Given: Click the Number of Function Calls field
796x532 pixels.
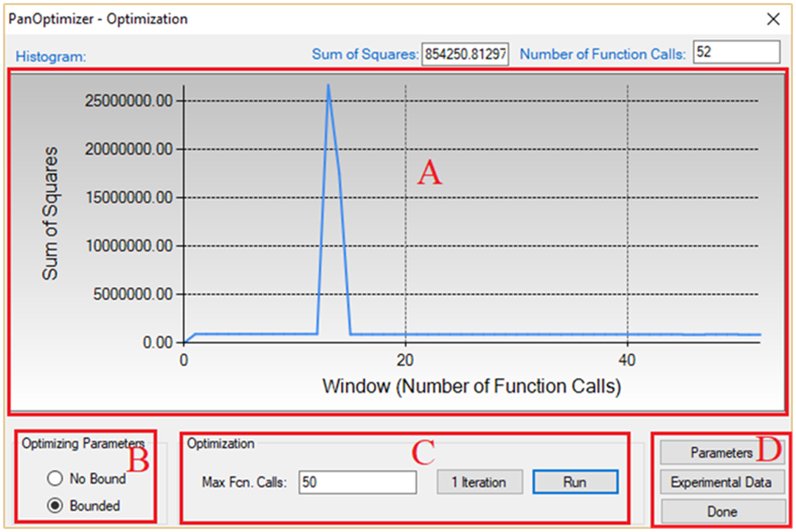Looking at the screenshot, I should point(736,53).
